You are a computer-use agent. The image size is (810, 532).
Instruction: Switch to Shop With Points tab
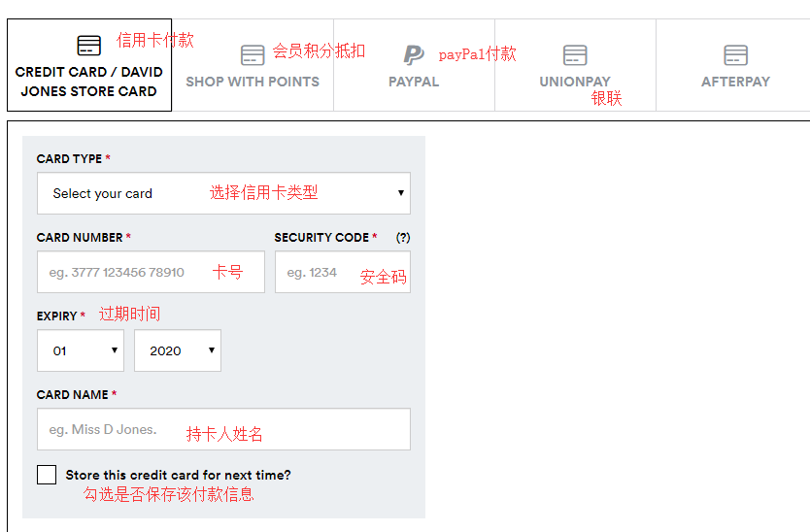(253, 65)
